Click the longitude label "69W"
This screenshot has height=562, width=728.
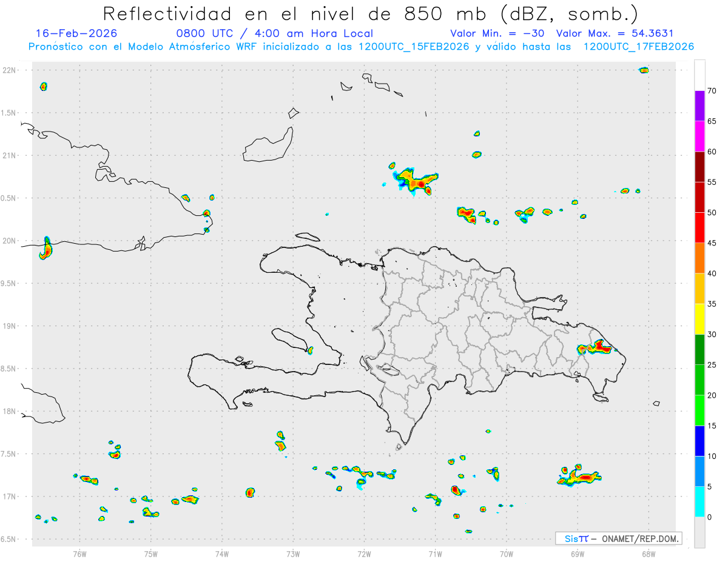[x=578, y=553]
